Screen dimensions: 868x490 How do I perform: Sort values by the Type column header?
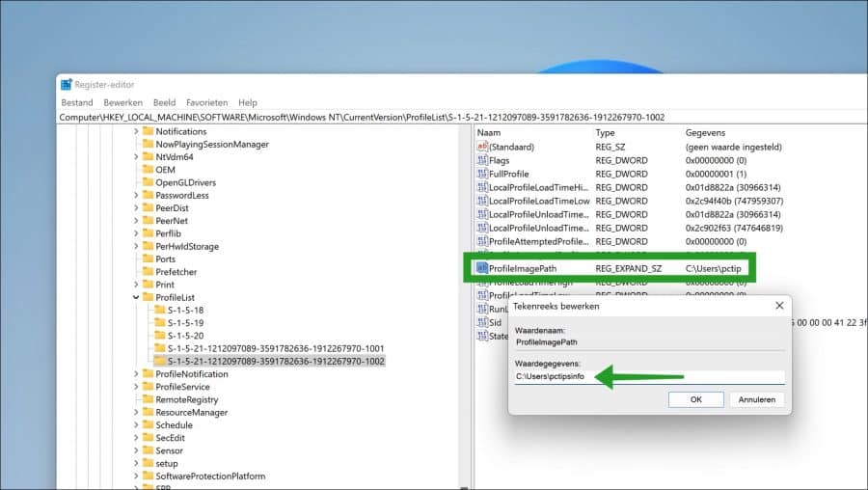coord(605,133)
